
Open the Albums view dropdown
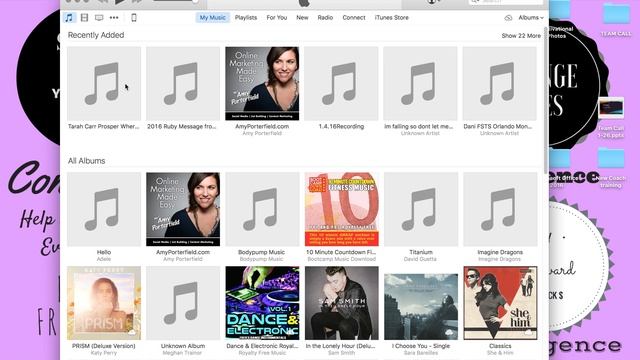pyautogui.click(x=531, y=18)
